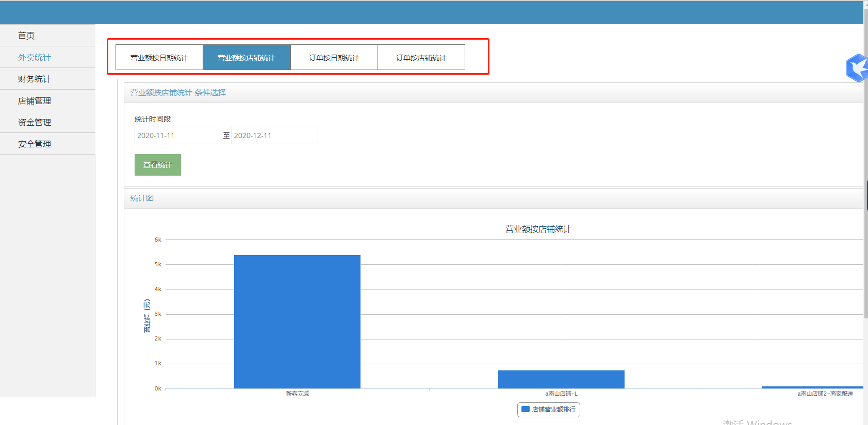Open 财务统计 from the sidebar
Screen dimensions: 868x425
tap(35, 79)
